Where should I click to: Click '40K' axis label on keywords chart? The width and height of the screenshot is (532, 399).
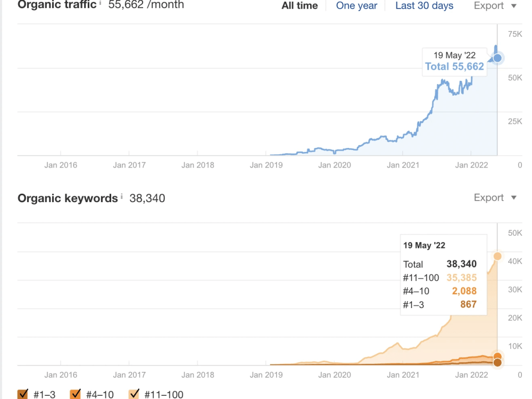(x=514, y=261)
